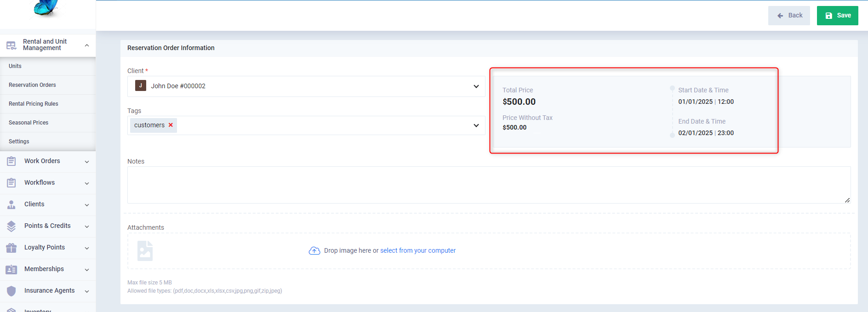Open rental Settings submenu item
Image resolution: width=868 pixels, height=312 pixels.
coord(48,142)
